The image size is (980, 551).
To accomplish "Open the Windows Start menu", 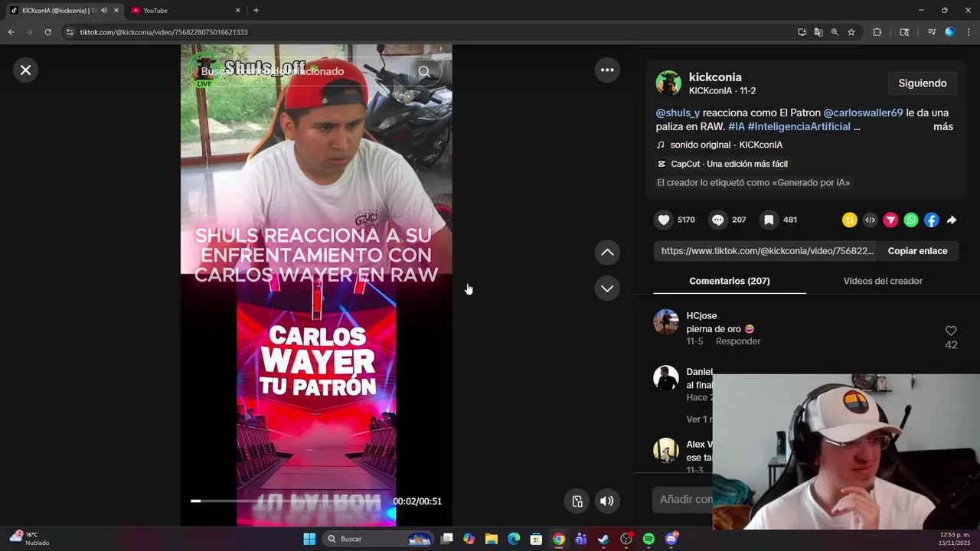I will click(x=309, y=539).
